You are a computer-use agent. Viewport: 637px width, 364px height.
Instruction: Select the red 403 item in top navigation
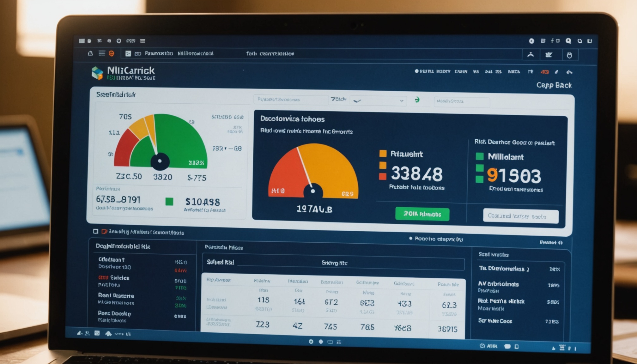(x=545, y=72)
